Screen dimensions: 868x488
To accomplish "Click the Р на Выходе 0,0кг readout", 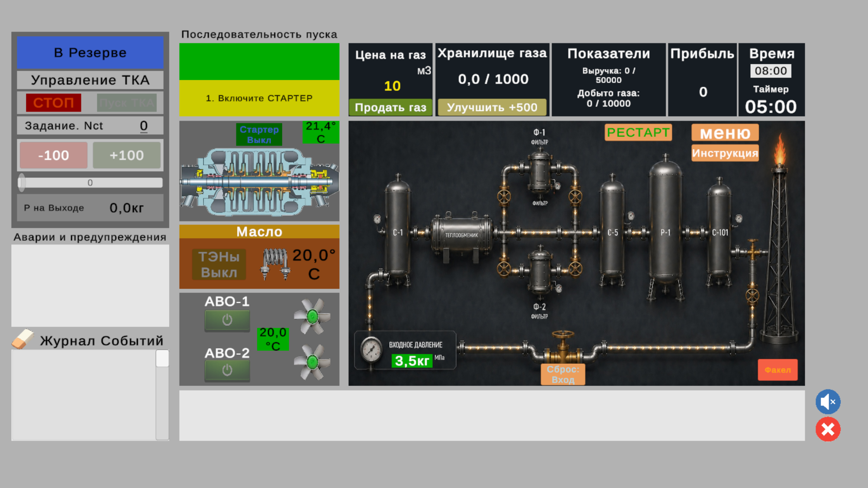I will click(90, 208).
